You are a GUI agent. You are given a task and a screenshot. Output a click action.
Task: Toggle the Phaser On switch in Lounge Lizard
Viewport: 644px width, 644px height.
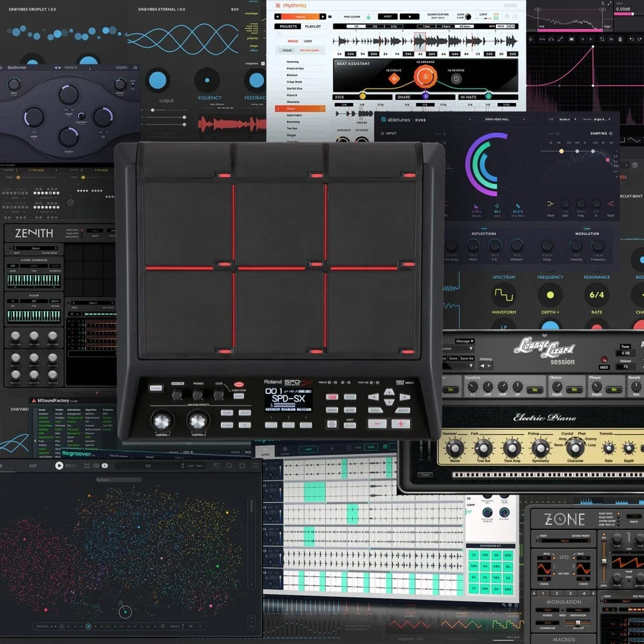pyautogui.click(x=614, y=390)
